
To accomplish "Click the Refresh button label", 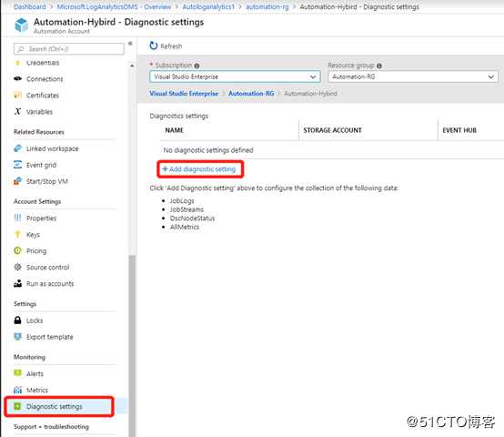I will click(x=171, y=46).
